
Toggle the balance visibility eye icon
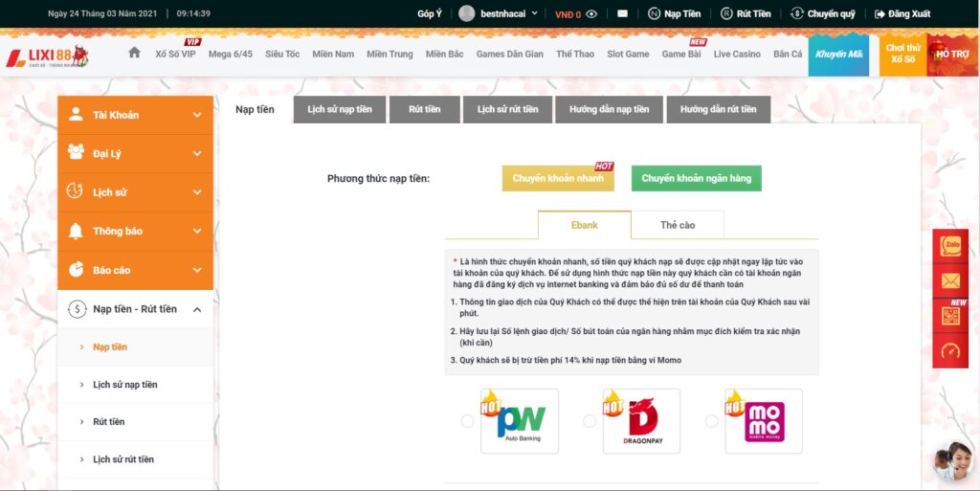pyautogui.click(x=591, y=14)
